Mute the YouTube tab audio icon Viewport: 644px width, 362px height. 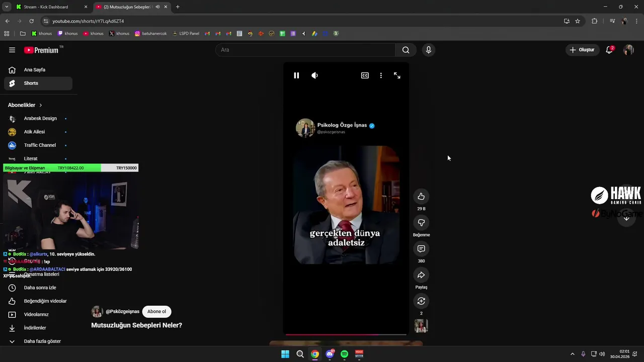[x=157, y=7]
